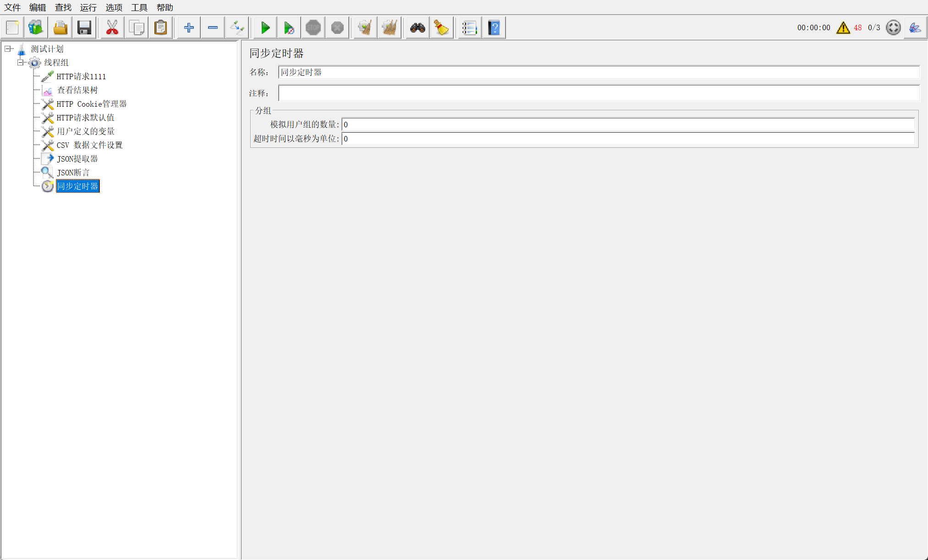Viewport: 928px width, 560px height.
Task: Click the Open file folder icon
Action: tap(60, 28)
